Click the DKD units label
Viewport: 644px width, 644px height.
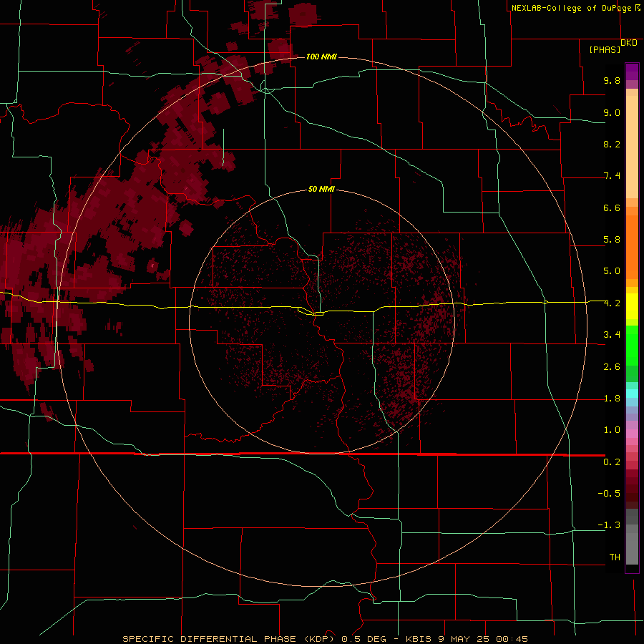tap(629, 43)
